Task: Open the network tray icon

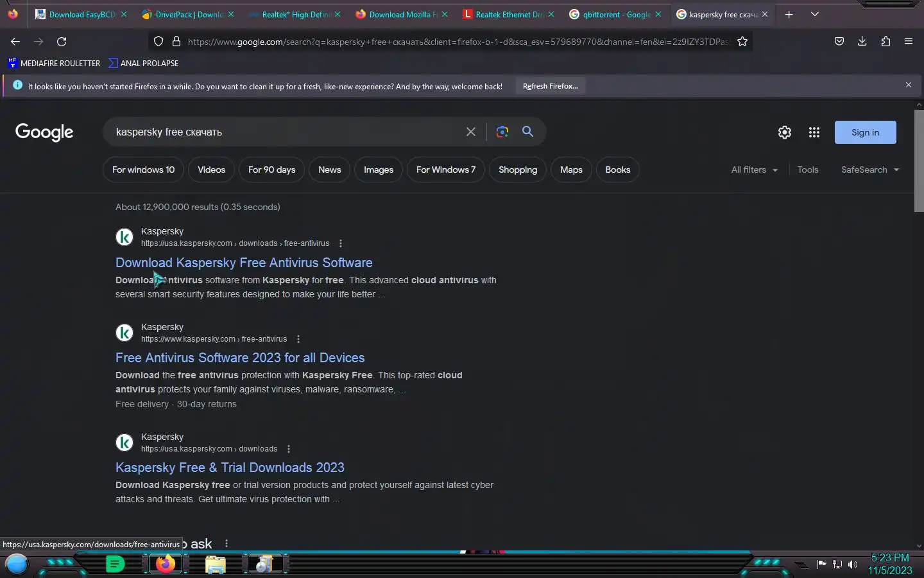Action: [837, 565]
